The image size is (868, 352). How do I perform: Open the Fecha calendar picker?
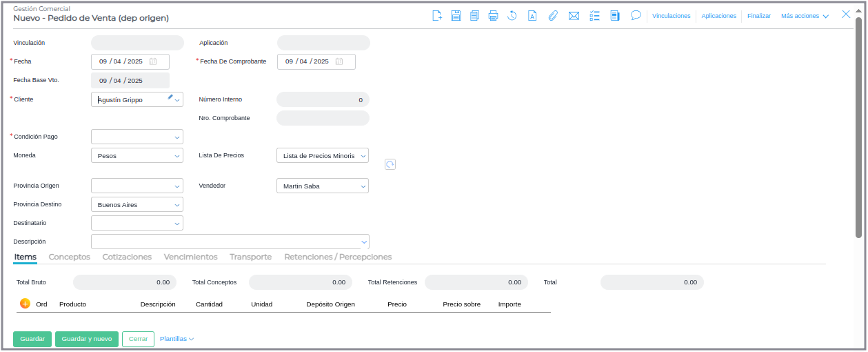pos(153,61)
